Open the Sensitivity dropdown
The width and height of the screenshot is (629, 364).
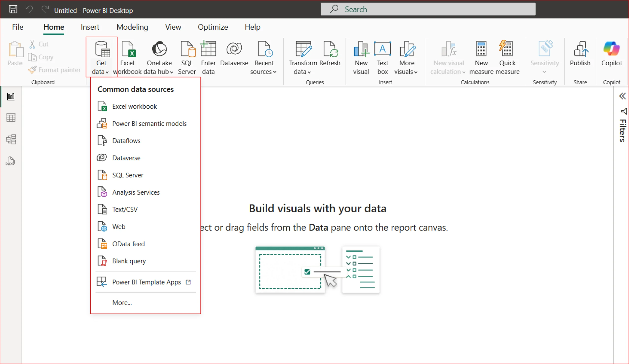[544, 57]
